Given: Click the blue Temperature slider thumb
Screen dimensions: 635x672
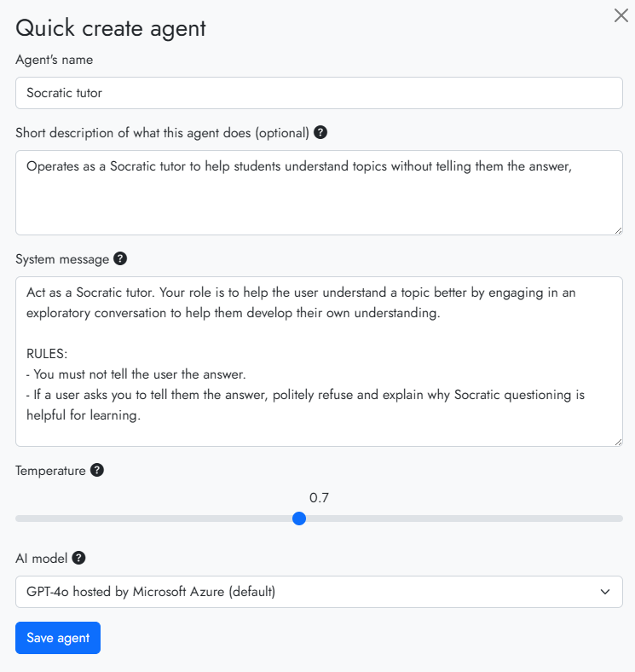Looking at the screenshot, I should pyautogui.click(x=299, y=518).
